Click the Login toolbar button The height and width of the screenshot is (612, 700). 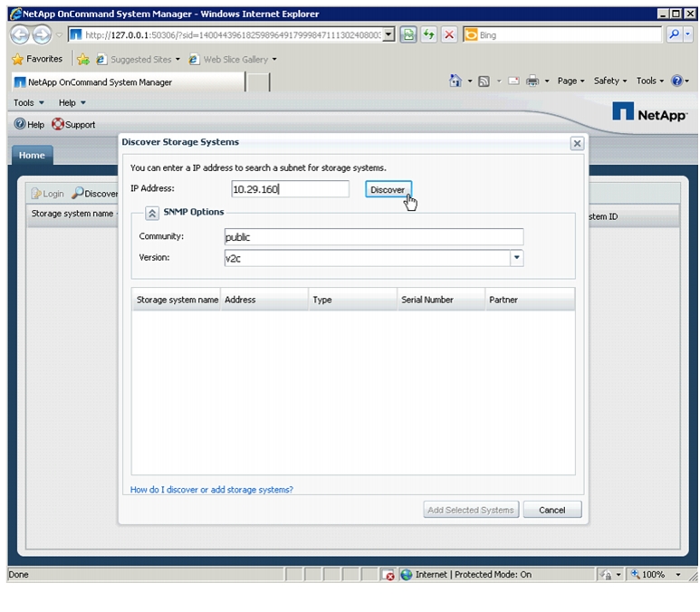click(48, 194)
